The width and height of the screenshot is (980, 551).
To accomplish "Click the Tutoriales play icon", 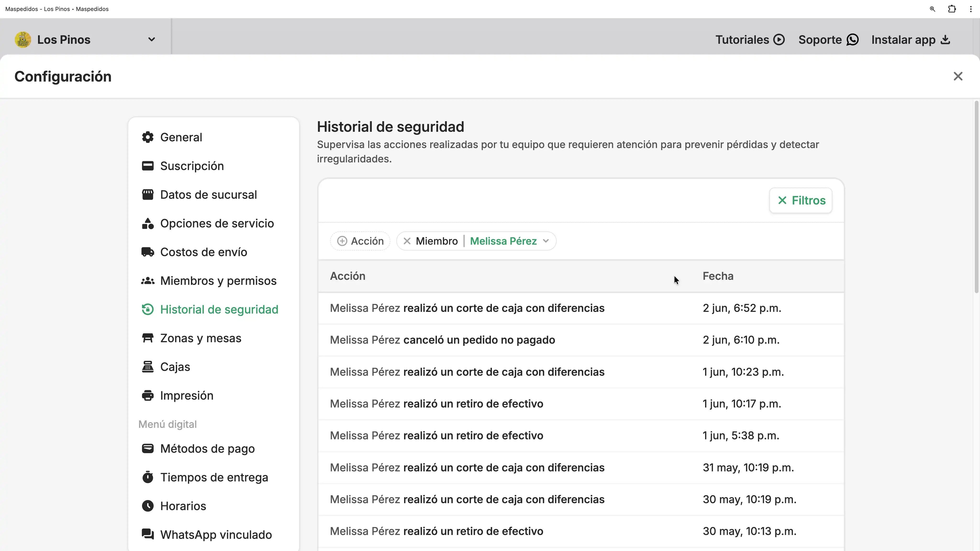I will click(779, 39).
